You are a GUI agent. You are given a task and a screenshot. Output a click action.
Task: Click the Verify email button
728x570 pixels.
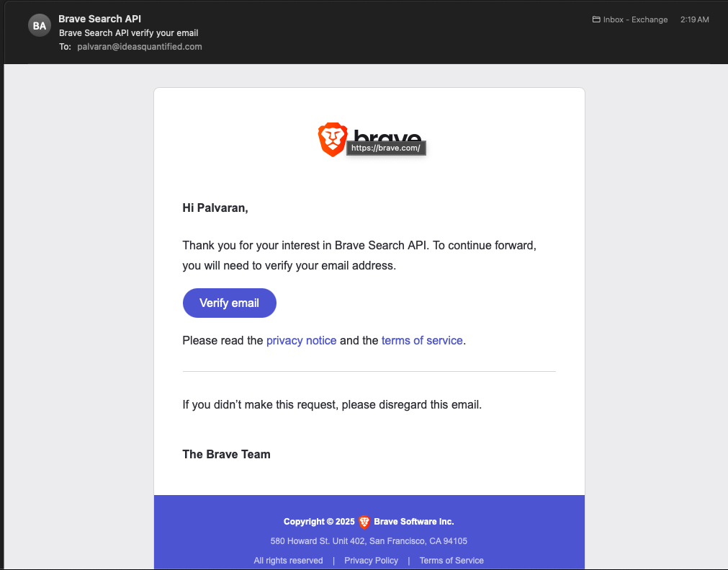pos(230,303)
